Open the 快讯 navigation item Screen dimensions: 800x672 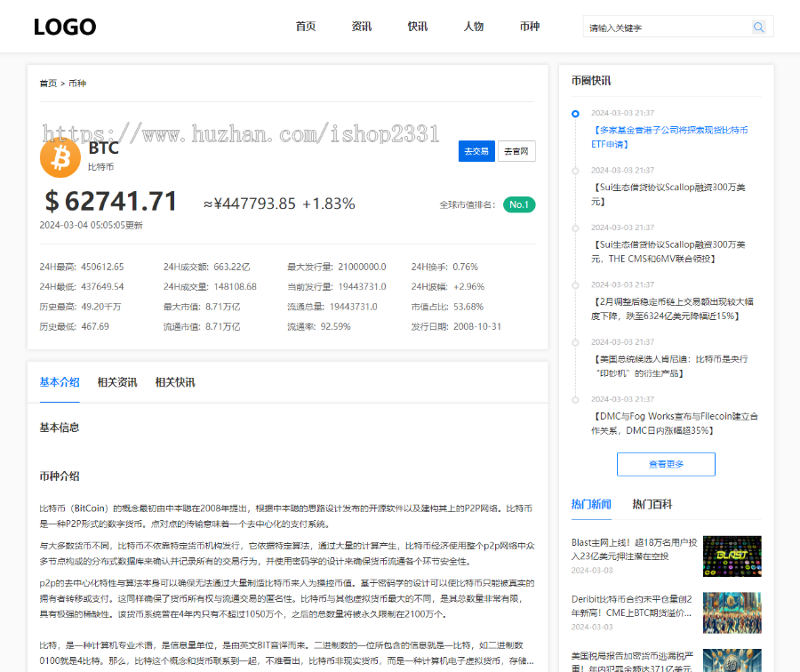pos(418,27)
